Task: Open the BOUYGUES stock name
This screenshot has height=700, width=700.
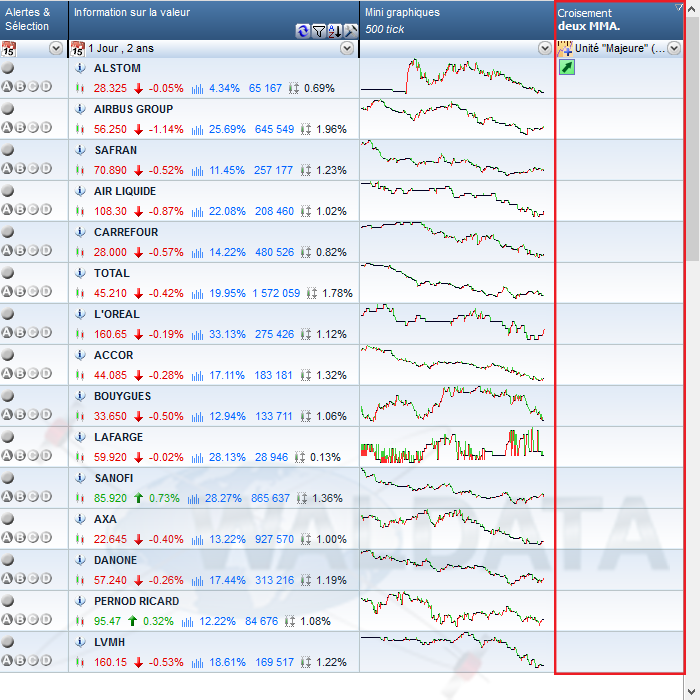Action: pos(122,396)
